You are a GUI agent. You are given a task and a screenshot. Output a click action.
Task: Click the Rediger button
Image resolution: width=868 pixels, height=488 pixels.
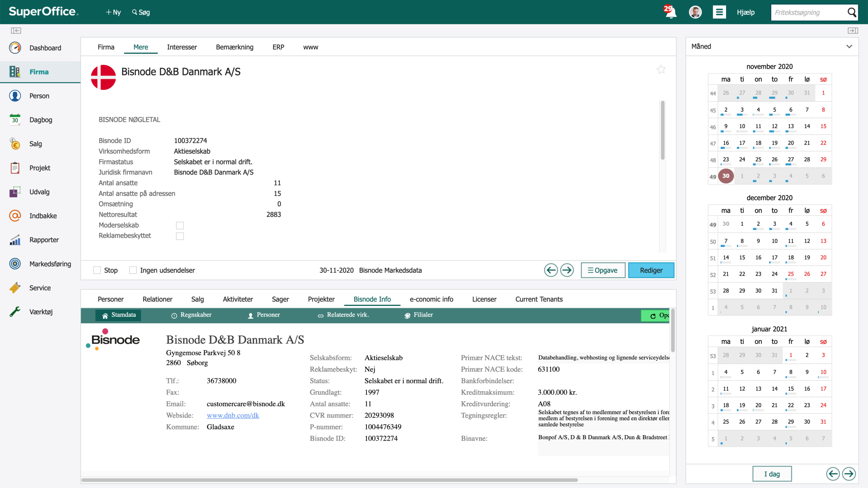pos(651,270)
